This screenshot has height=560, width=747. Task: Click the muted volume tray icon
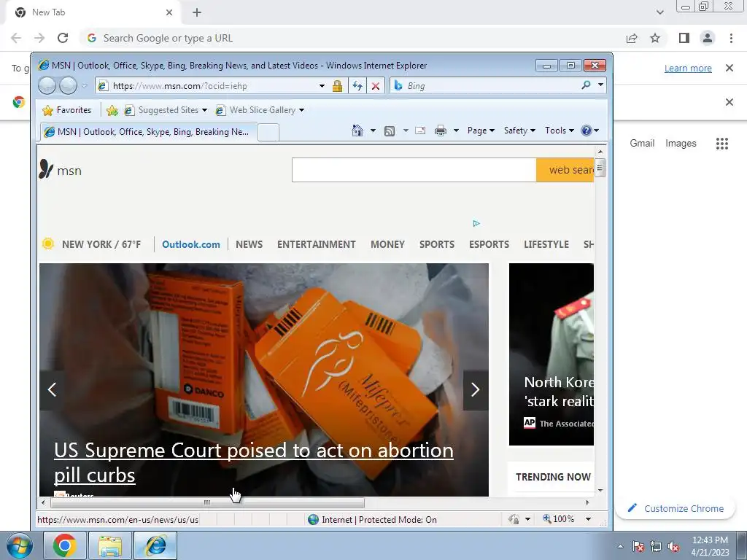[x=673, y=547]
